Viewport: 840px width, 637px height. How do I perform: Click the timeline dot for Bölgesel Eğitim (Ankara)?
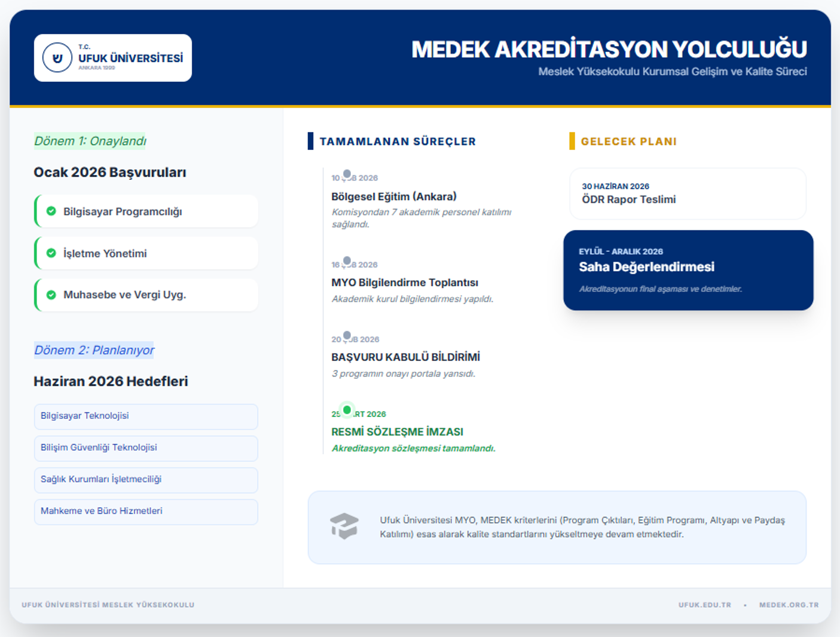[x=347, y=174]
